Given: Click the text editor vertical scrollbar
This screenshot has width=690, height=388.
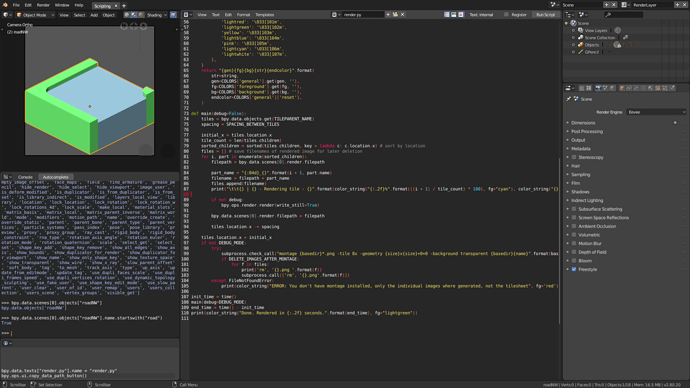Looking at the screenshot, I should click(x=560, y=240).
